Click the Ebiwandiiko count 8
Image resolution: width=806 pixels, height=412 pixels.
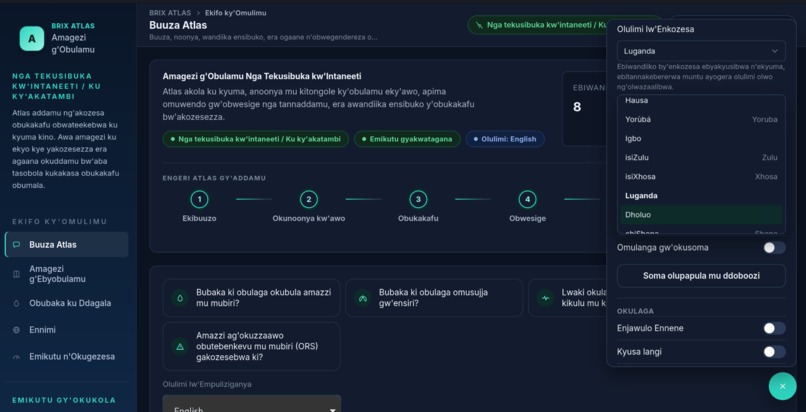tap(577, 107)
